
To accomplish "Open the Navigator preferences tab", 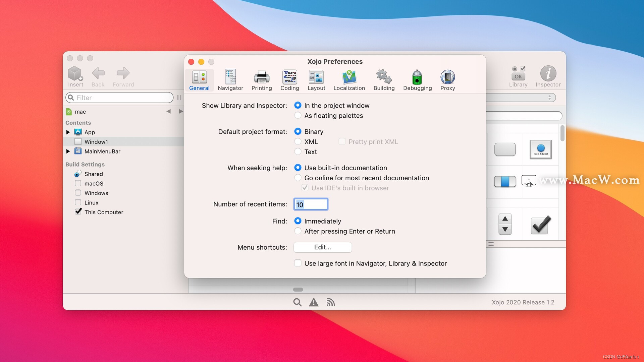I will coord(230,80).
